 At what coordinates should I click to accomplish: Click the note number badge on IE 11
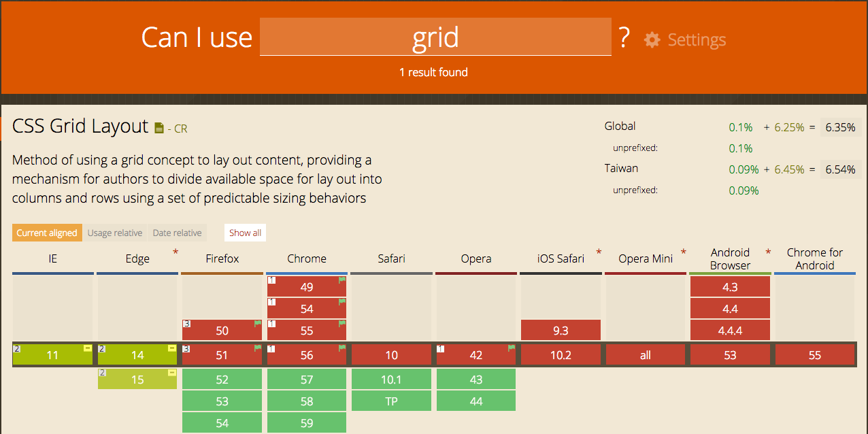pyautogui.click(x=17, y=348)
